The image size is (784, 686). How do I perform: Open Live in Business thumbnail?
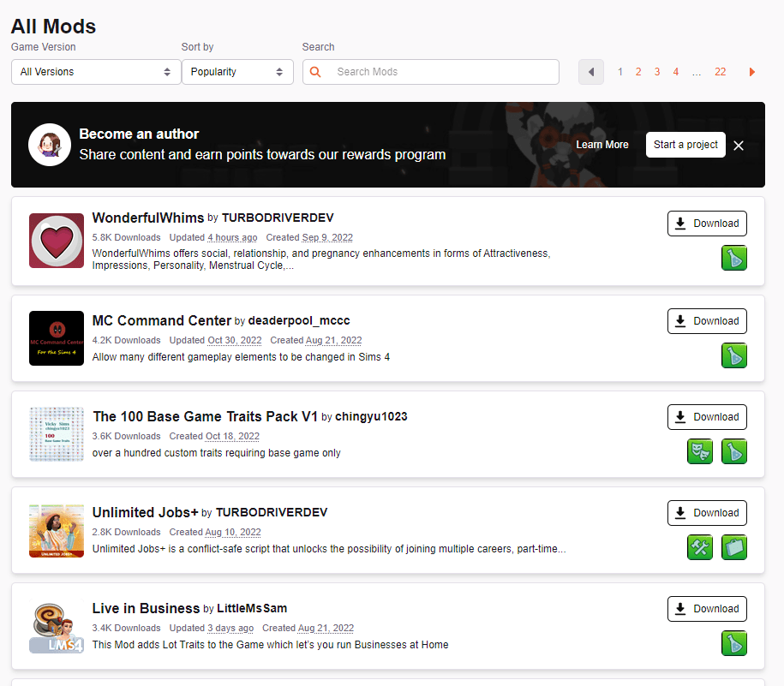tap(57, 626)
